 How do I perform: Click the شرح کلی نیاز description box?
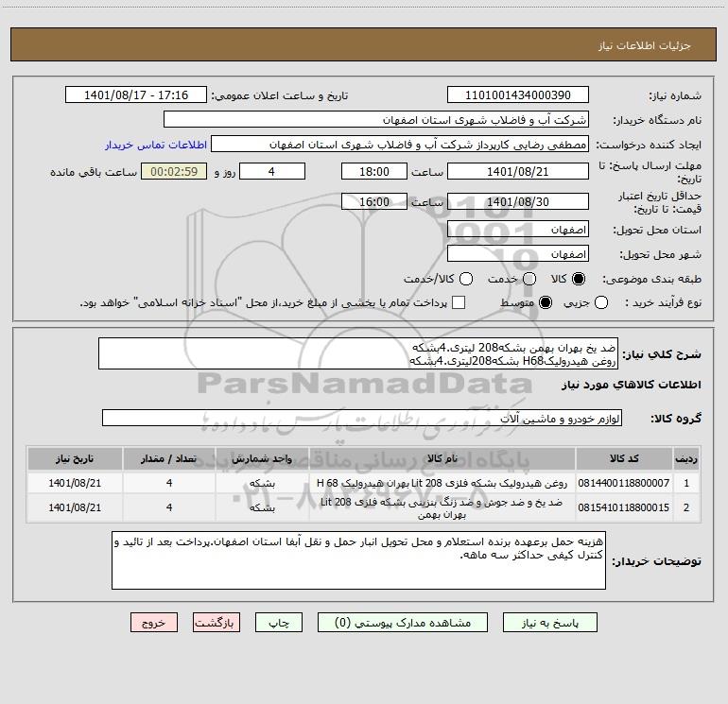[358, 353]
